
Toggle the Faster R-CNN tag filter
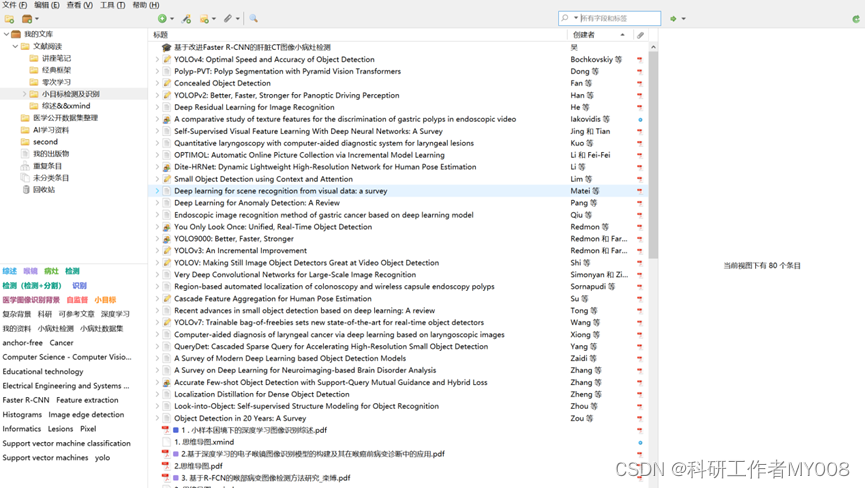(25, 400)
